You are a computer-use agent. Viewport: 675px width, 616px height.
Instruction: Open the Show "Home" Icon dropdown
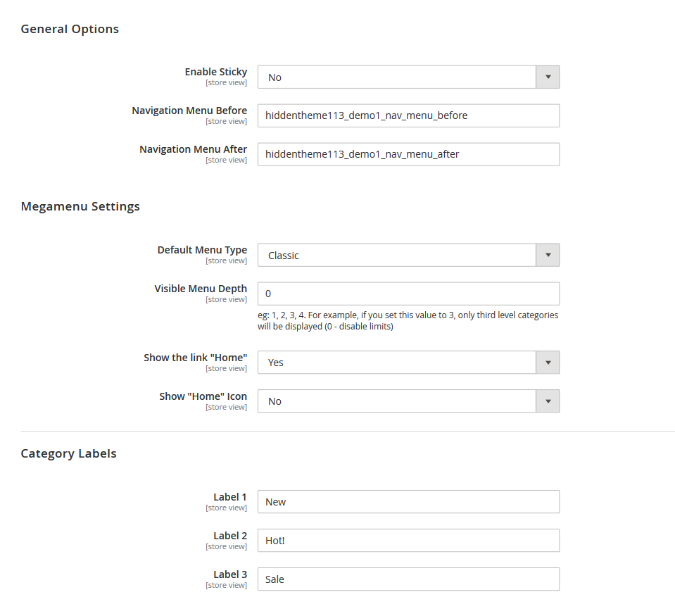(x=408, y=401)
